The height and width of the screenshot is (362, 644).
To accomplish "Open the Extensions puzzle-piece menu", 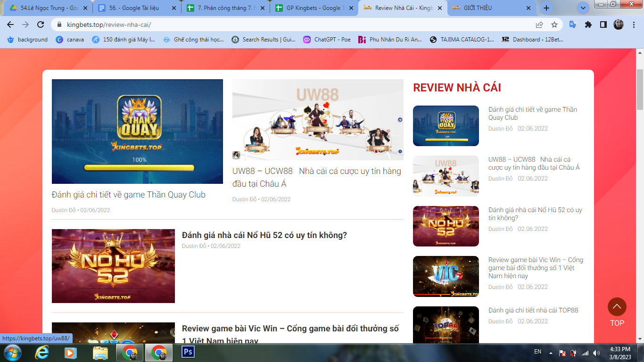I will pos(588,25).
